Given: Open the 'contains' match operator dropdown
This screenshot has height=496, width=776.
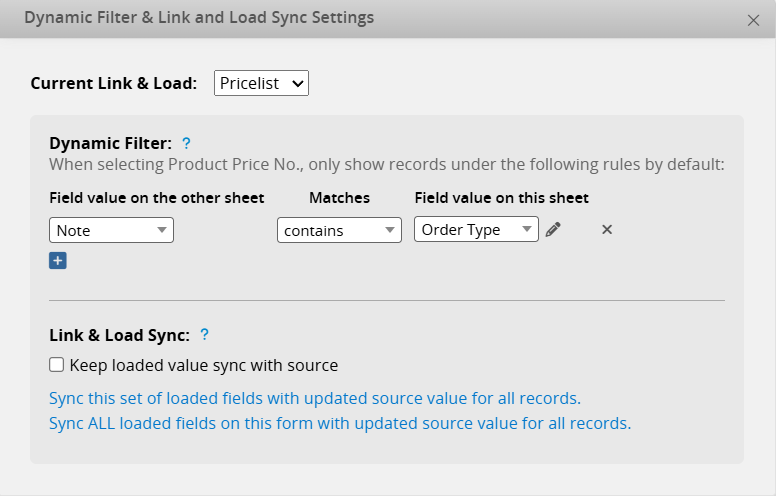Looking at the screenshot, I should coord(339,230).
